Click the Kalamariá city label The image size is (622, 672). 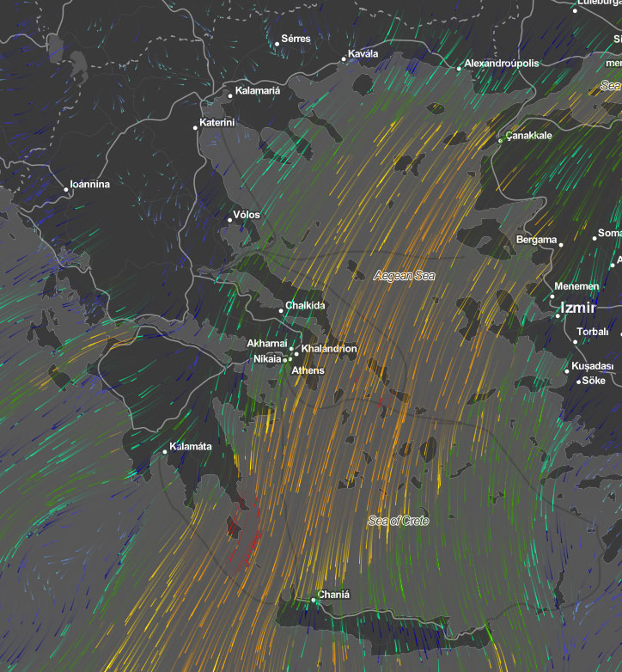(258, 92)
